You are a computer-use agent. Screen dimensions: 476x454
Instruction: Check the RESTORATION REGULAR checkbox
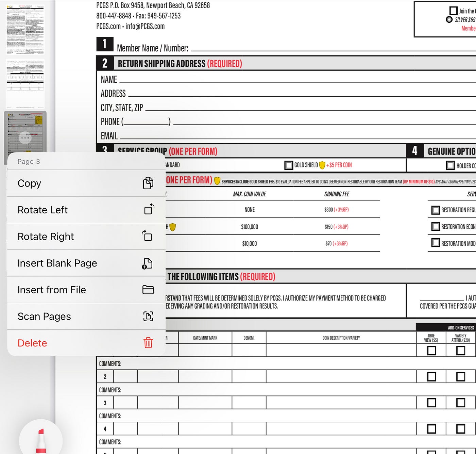(x=436, y=210)
